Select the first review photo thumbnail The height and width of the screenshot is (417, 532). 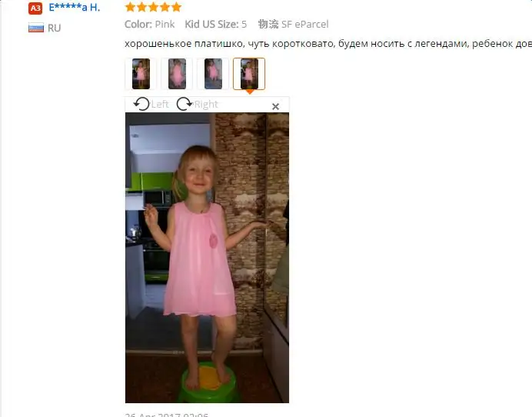[x=141, y=74]
